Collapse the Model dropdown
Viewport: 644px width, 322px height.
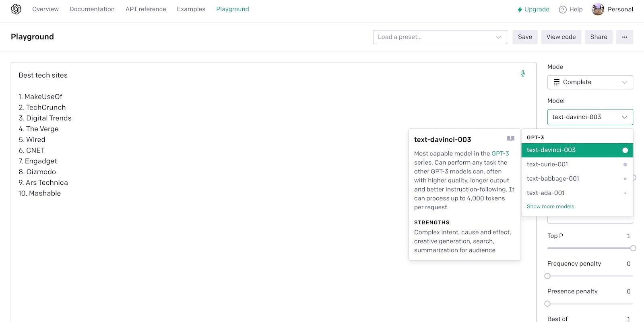[590, 117]
